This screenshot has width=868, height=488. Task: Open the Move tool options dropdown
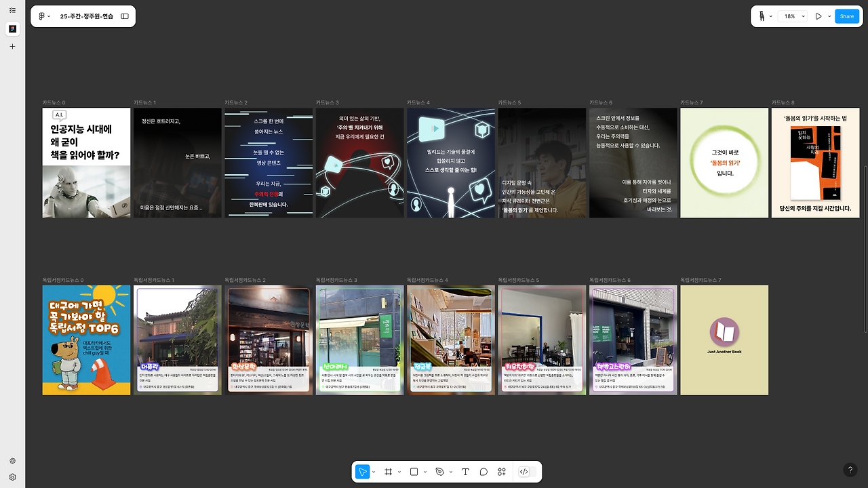374,472
